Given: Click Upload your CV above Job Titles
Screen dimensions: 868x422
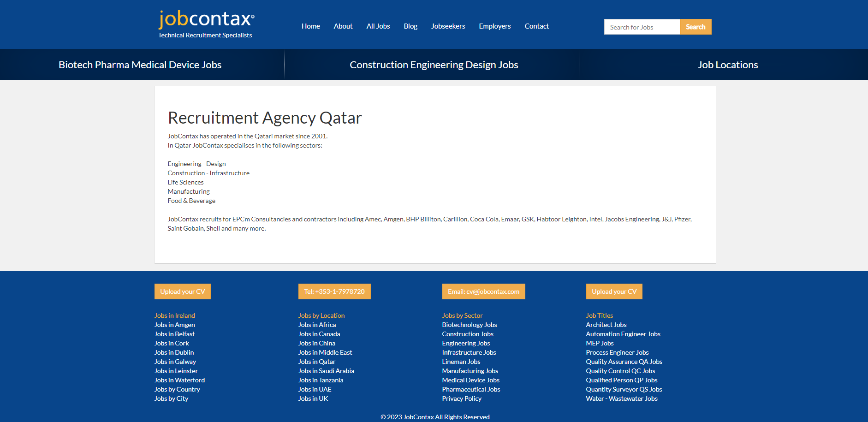Looking at the screenshot, I should (x=614, y=291).
